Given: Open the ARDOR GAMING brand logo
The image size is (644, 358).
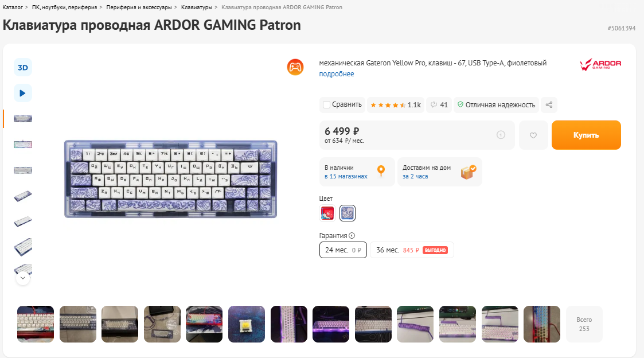Looking at the screenshot, I should tap(600, 64).
